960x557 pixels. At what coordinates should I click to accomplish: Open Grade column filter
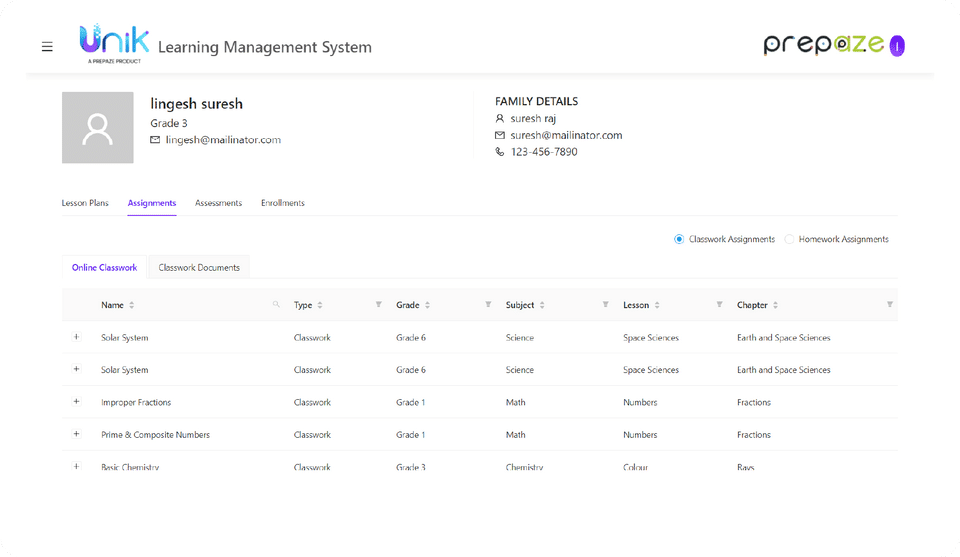[488, 304]
